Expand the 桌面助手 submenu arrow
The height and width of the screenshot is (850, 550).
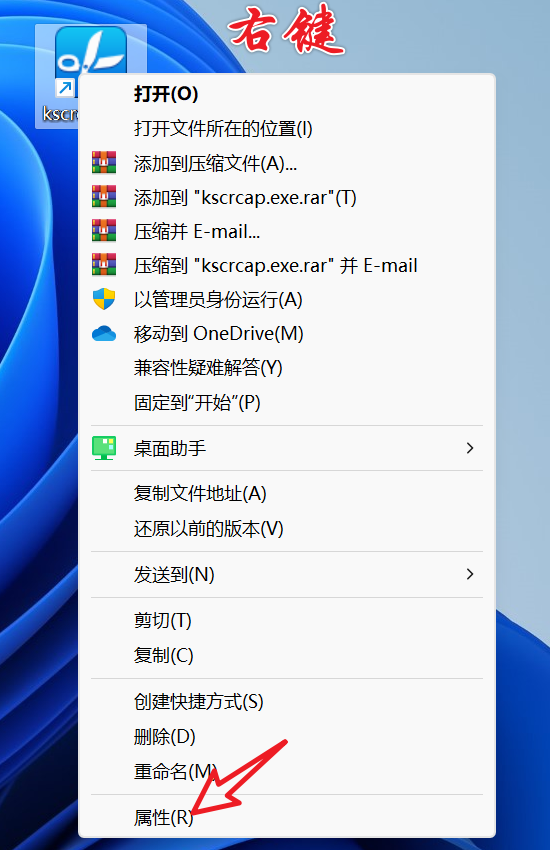point(470,448)
